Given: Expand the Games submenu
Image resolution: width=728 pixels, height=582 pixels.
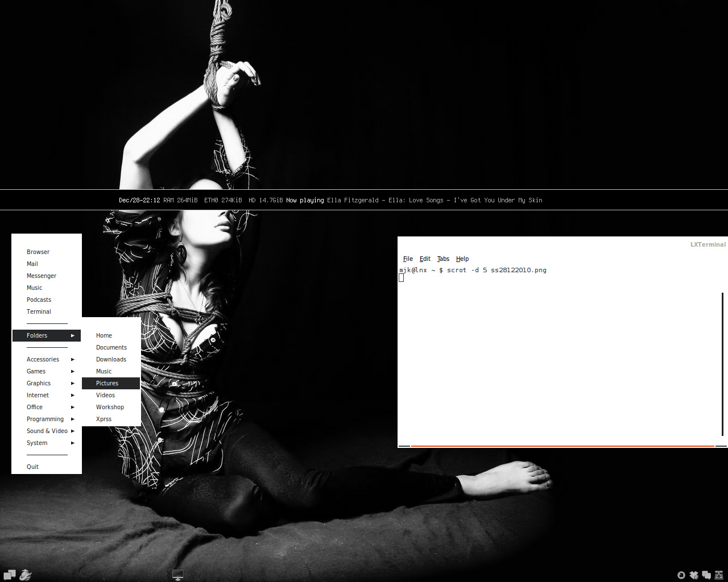Looking at the screenshot, I should (47, 371).
